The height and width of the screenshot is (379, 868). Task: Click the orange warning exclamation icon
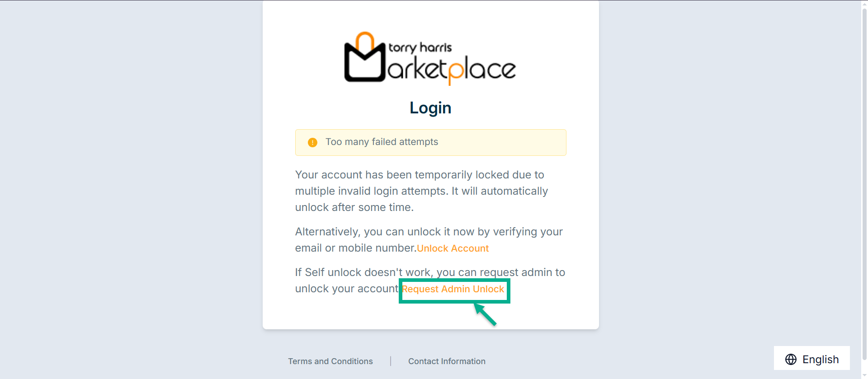[x=312, y=143]
